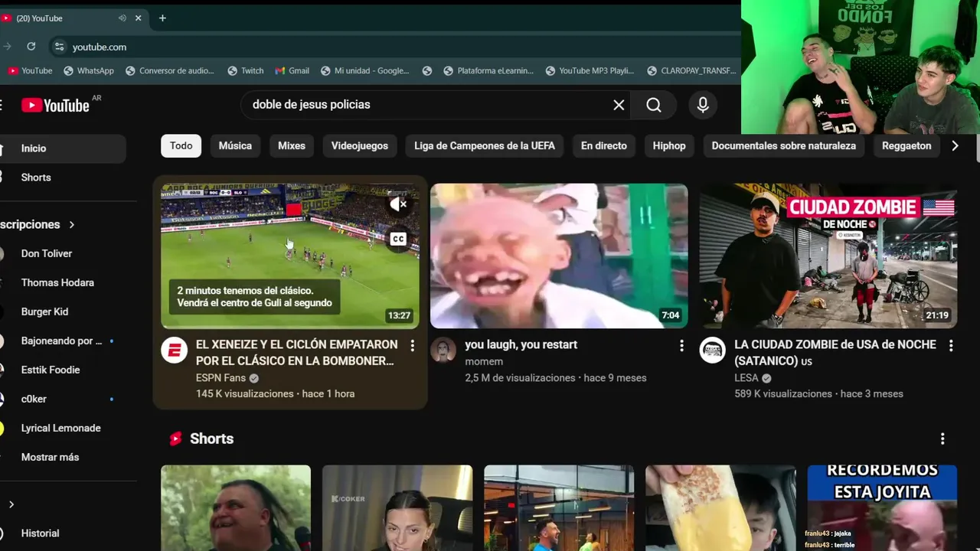Viewport: 980px width, 551px height.
Task: Play the CIUDAD ZOMBIE video thumbnail
Action: pyautogui.click(x=828, y=256)
